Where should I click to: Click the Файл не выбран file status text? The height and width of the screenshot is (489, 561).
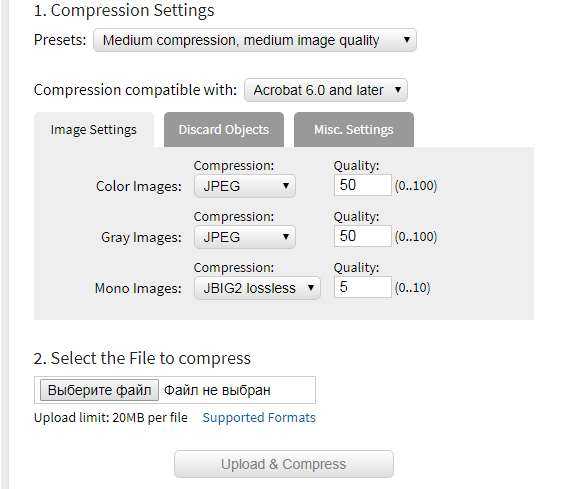coord(217,390)
